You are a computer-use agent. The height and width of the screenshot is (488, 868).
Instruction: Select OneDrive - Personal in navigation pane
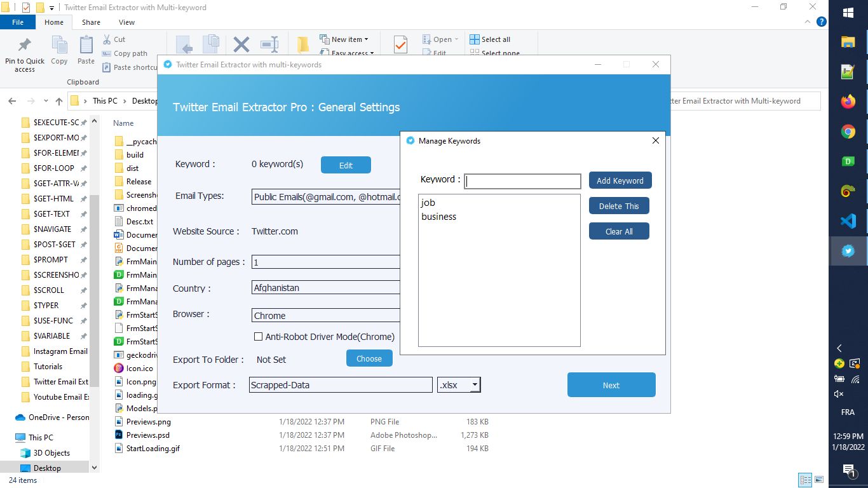pos(52,417)
